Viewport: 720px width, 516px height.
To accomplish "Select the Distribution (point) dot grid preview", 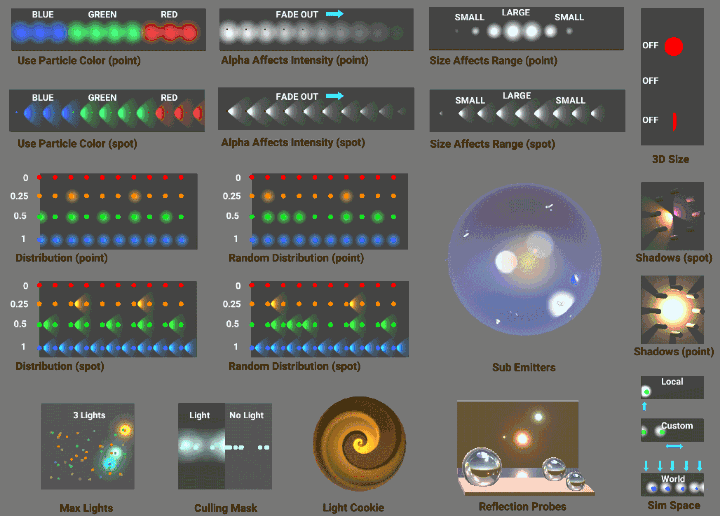I will 118,211.
